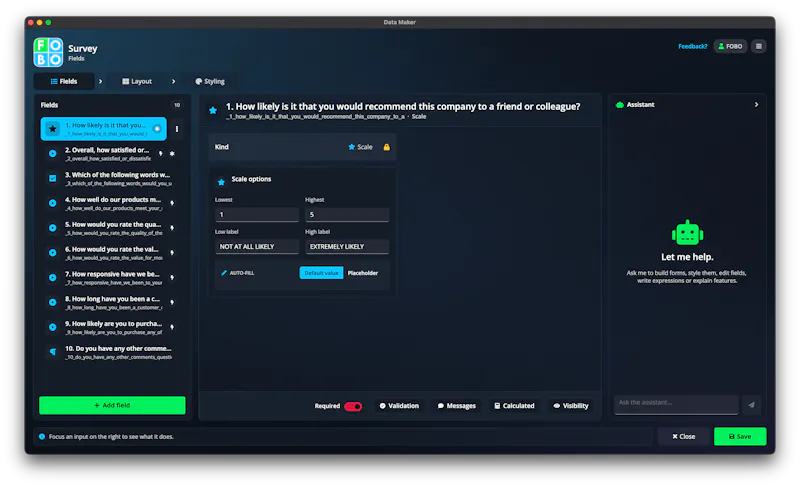Click the bolt icon on field 8 row
The width and height of the screenshot is (800, 487).
click(x=172, y=302)
